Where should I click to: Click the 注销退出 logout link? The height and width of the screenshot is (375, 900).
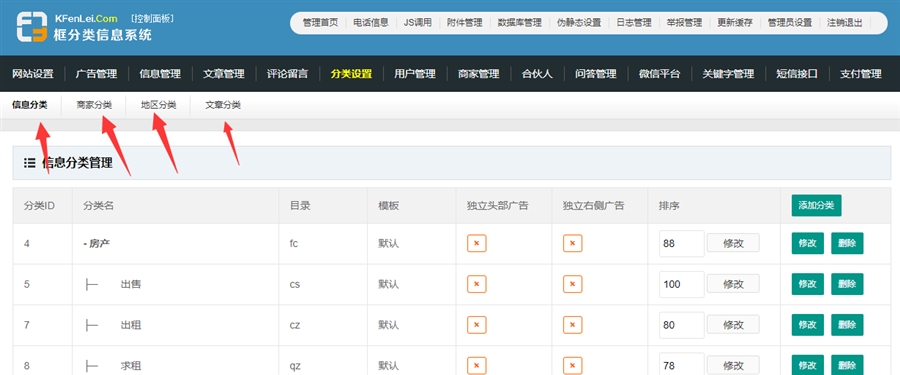(844, 23)
